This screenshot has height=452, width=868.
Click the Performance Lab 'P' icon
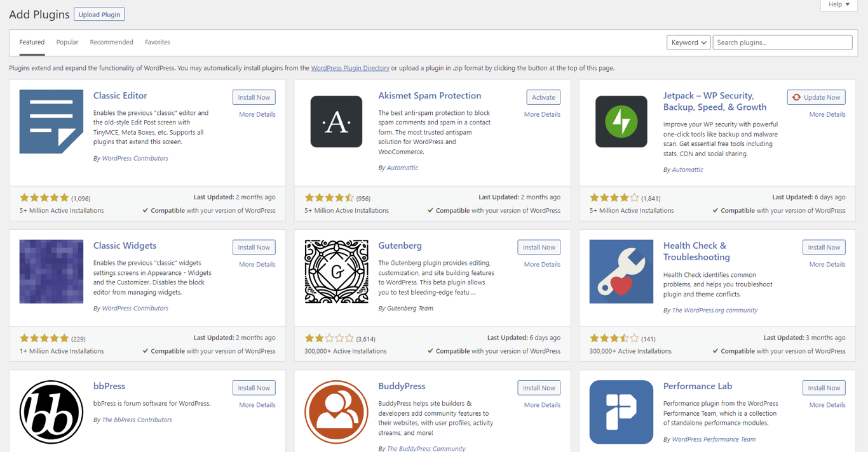pyautogui.click(x=621, y=411)
